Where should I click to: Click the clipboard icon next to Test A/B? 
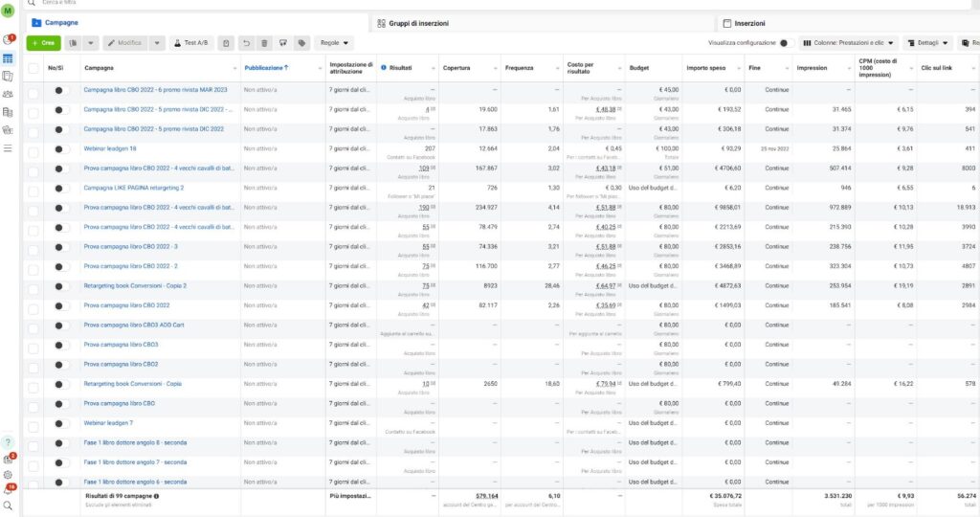point(226,43)
